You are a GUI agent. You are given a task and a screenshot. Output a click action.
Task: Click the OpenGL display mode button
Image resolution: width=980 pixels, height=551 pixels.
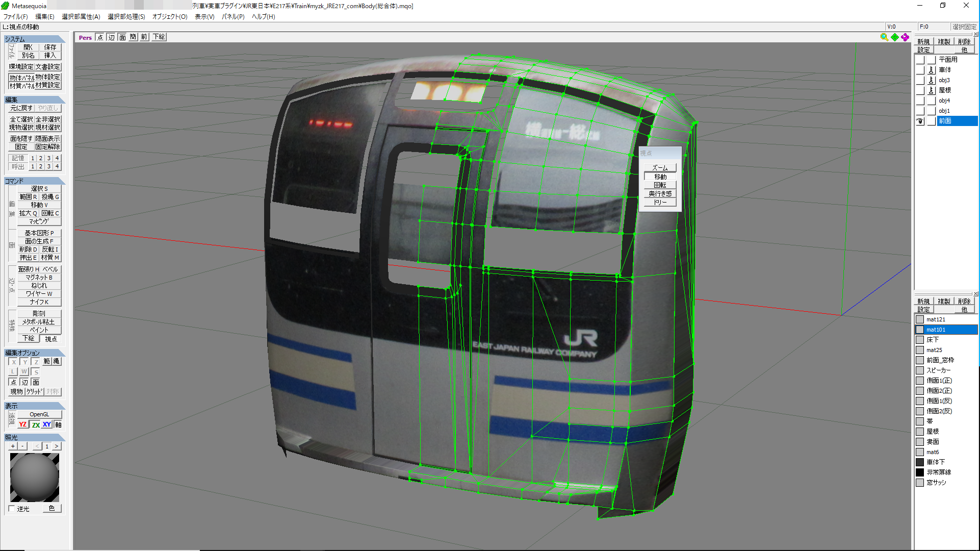coord(39,414)
